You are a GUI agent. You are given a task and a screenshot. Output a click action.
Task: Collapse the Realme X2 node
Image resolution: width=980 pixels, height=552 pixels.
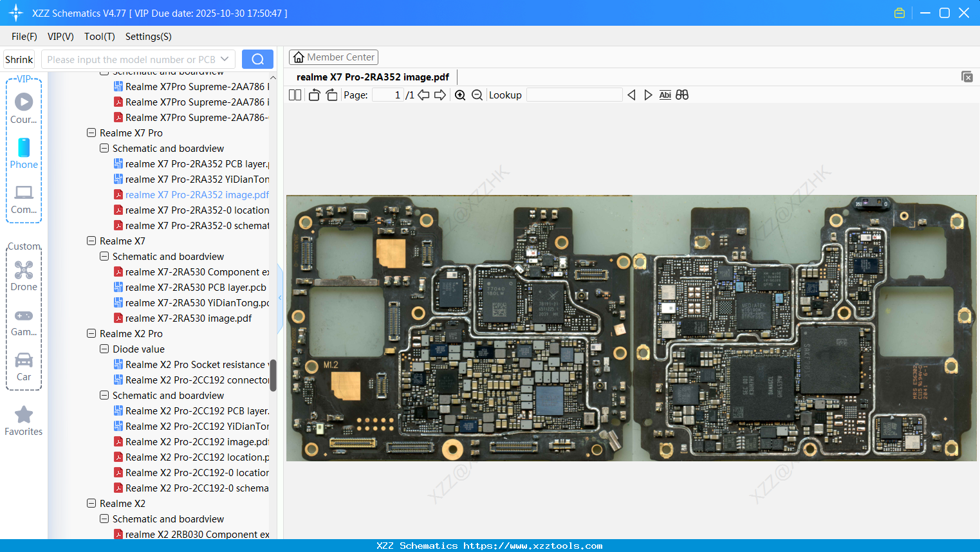(91, 504)
